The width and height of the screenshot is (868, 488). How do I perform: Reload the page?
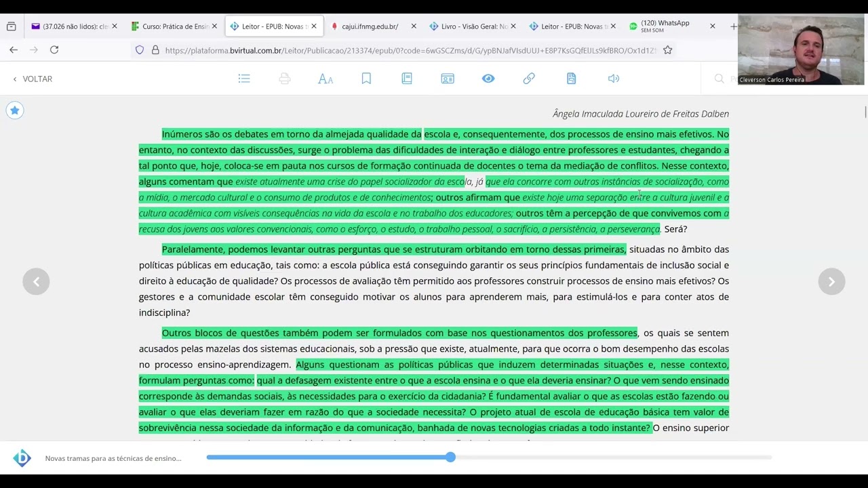54,49
